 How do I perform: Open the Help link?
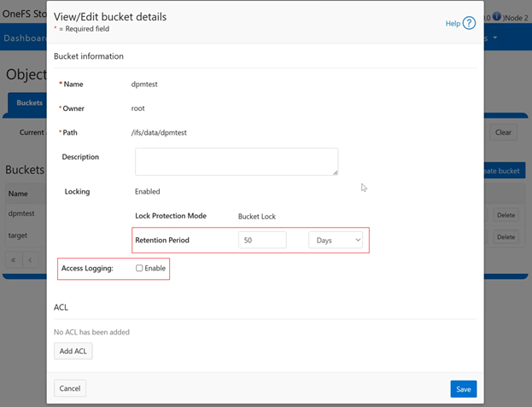click(453, 24)
